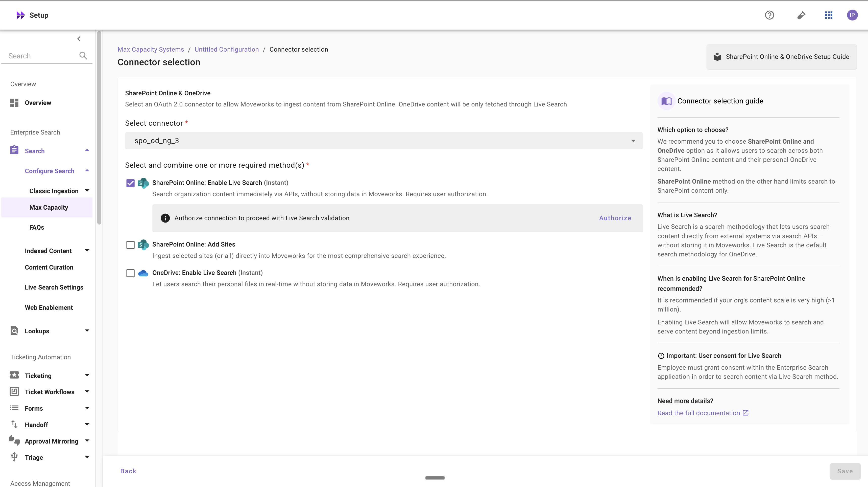This screenshot has width=868, height=487.
Task: Expand the Lookups arrow
Action: tap(87, 331)
